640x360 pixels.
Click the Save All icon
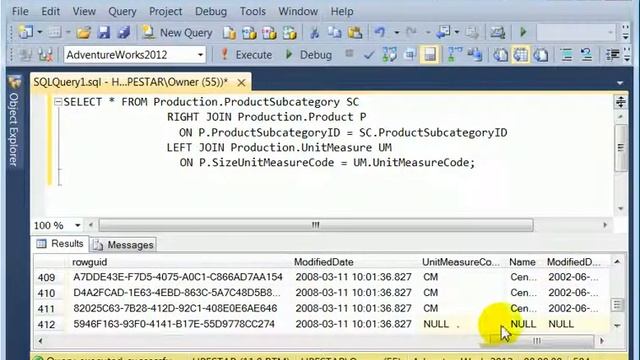[124, 32]
